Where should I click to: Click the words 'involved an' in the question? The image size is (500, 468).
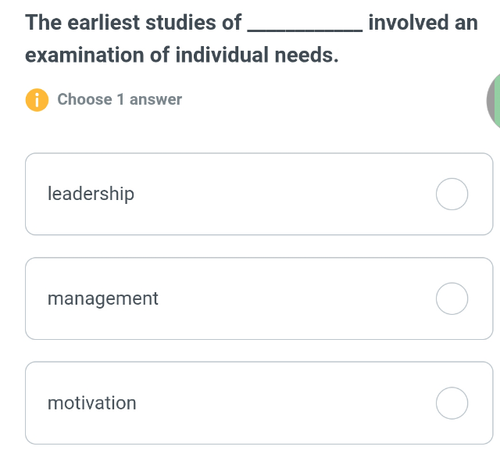pyautogui.click(x=423, y=23)
